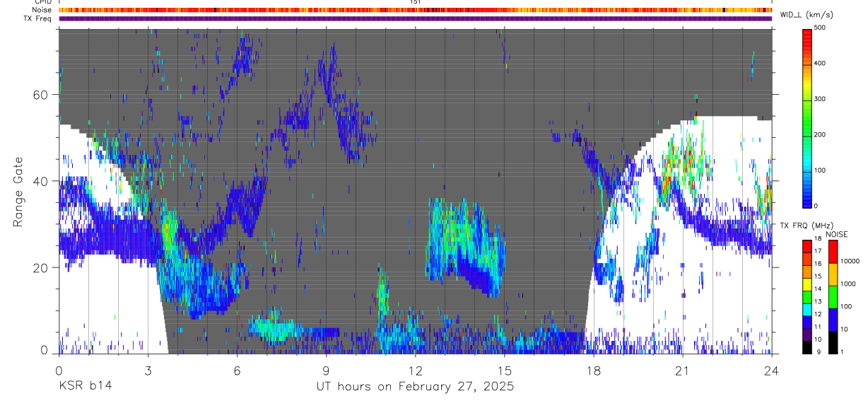Click the 21 tick on UT hours axis
Image resolution: width=868 pixels, height=401 pixels.
tap(683, 370)
